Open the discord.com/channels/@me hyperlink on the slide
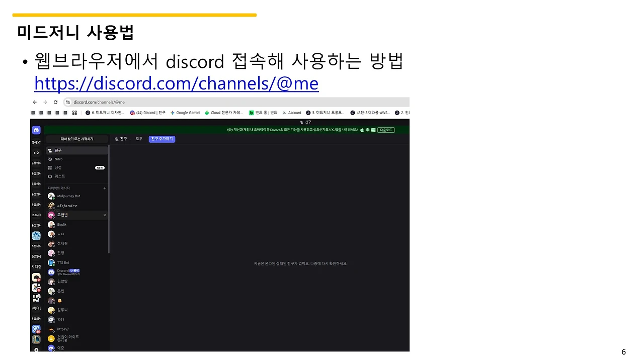Screen dimensions: 644x362 point(176,83)
